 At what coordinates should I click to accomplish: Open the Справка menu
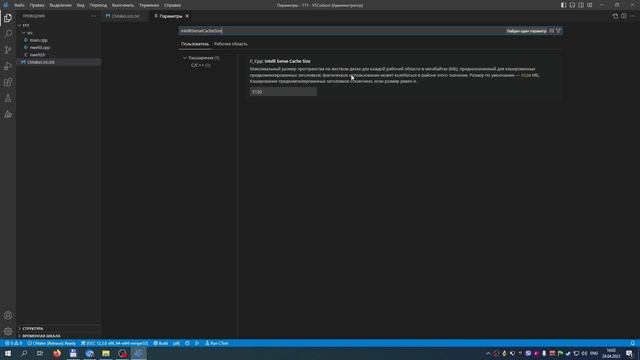click(x=173, y=5)
